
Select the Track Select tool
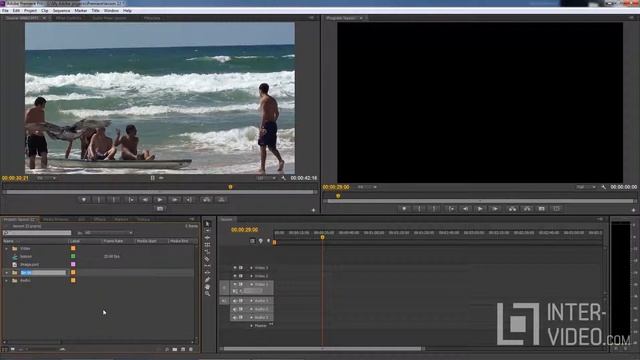tap(207, 231)
